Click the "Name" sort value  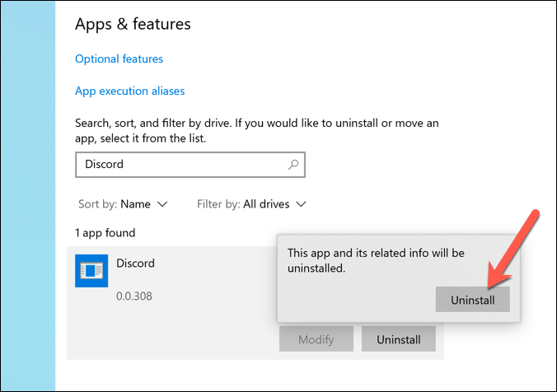tap(135, 203)
